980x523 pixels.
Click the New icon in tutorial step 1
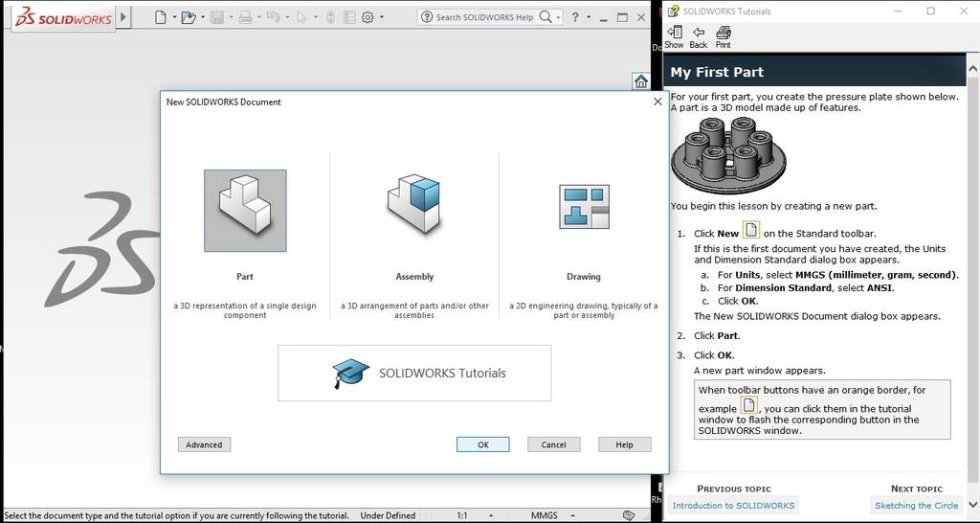tap(750, 230)
